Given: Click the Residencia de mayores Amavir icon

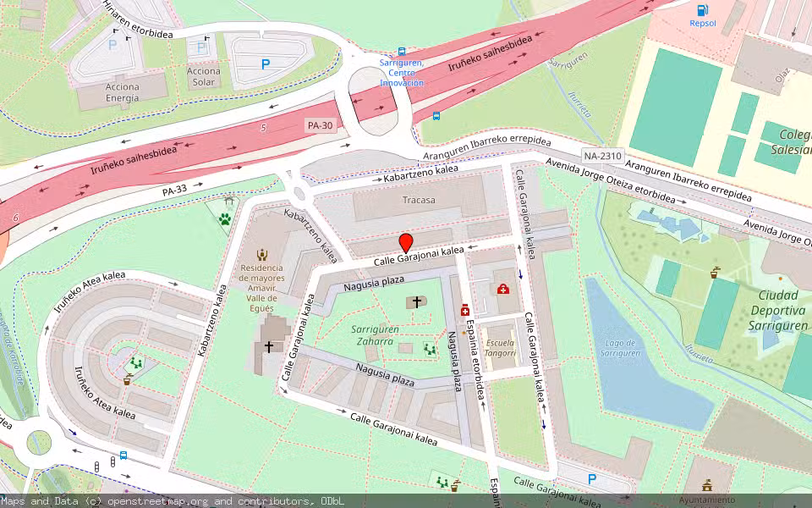Looking at the screenshot, I should (261, 253).
